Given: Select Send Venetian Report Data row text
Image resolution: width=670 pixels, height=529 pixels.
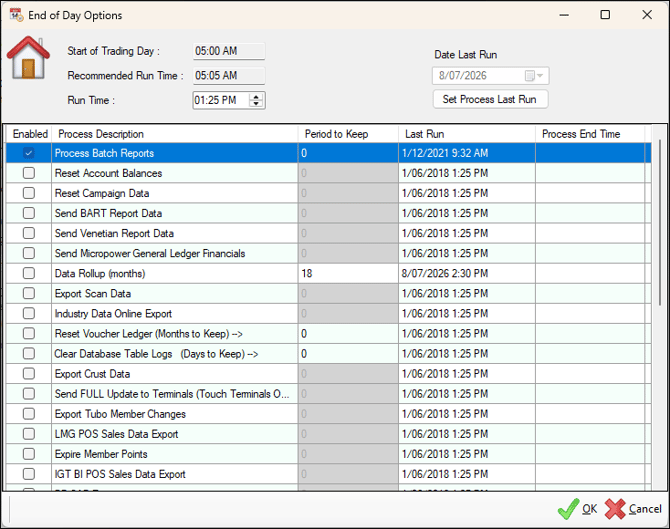Looking at the screenshot, I should [114, 233].
